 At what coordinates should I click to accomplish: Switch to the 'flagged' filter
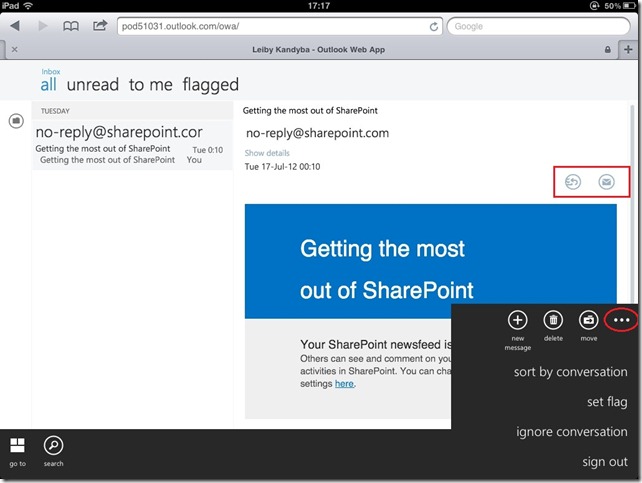pos(210,85)
